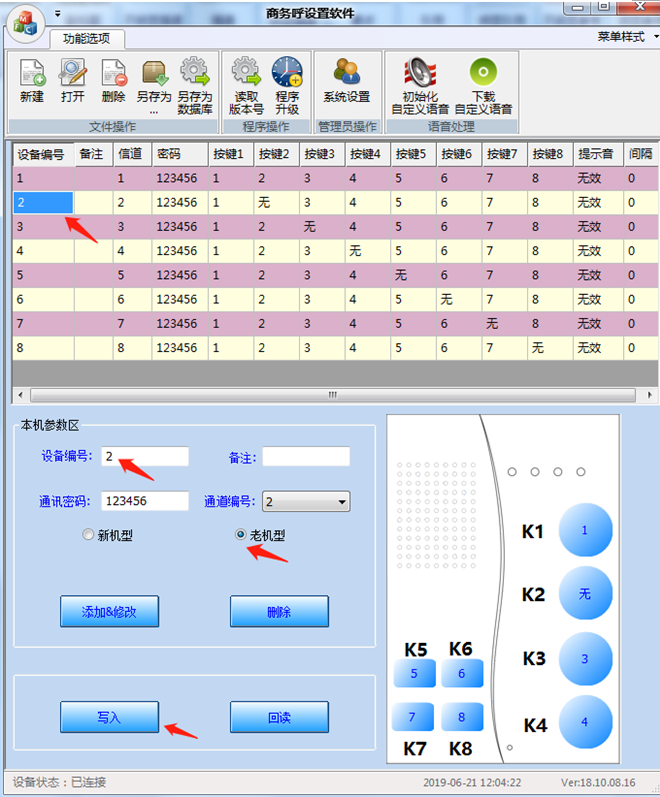The height and width of the screenshot is (797, 660).
Task: Open the quick access toolbar dropdown arrow
Action: point(57,14)
